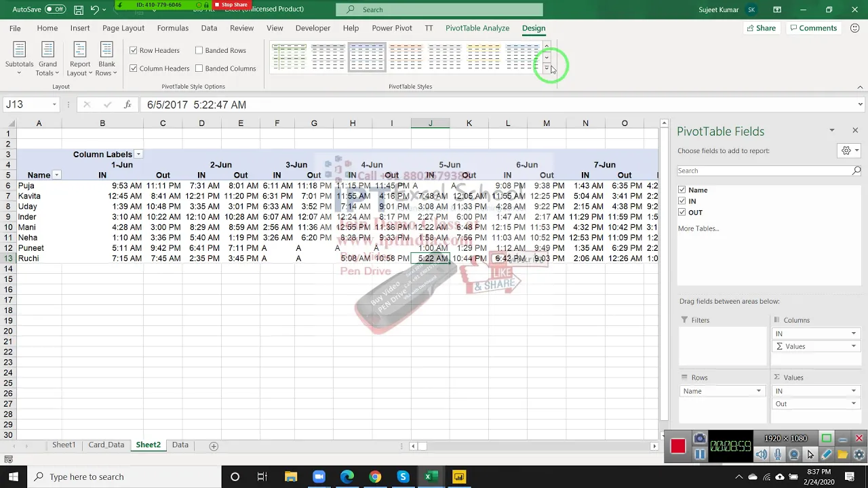Click the Insert Function fx icon
Viewport: 868px width, 488px height.
pos(127,104)
